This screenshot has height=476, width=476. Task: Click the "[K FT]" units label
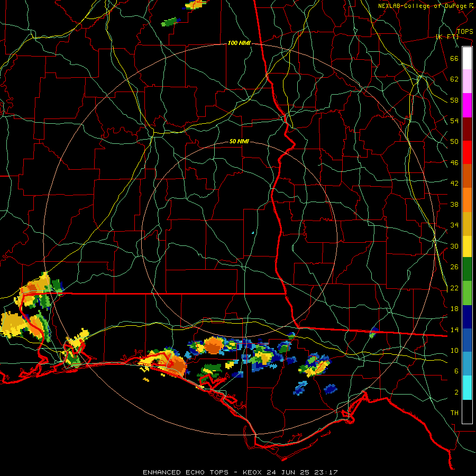point(447,37)
